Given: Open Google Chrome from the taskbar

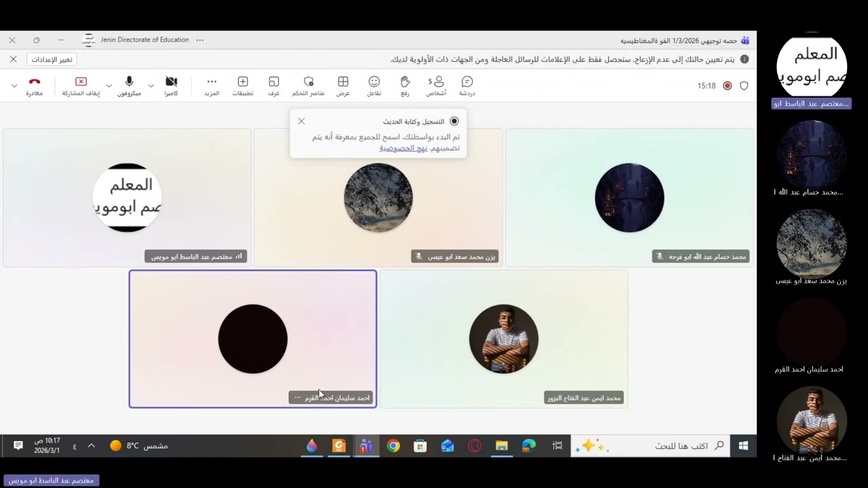Looking at the screenshot, I should (393, 445).
